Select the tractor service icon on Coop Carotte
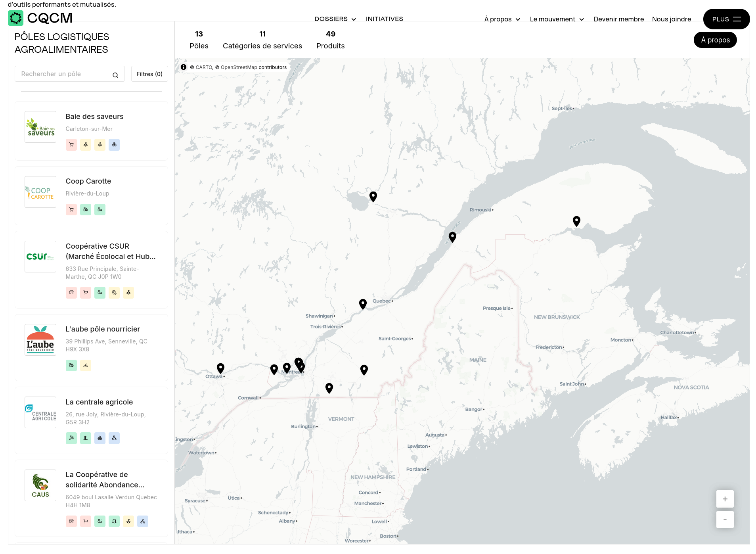The height and width of the screenshot is (554, 756). [86, 210]
